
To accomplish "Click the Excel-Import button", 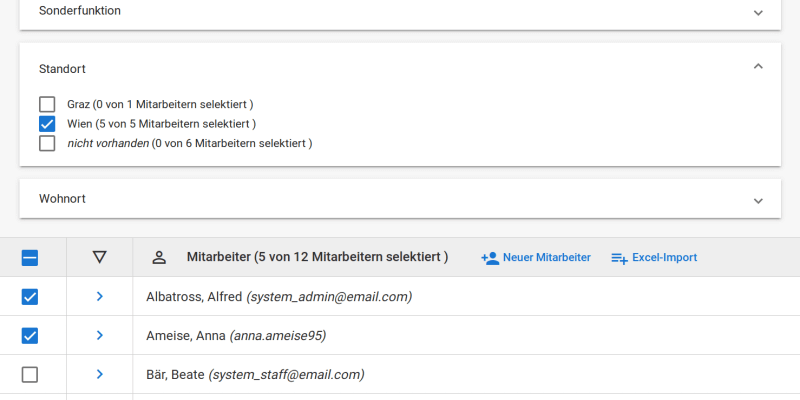I will point(654,258).
